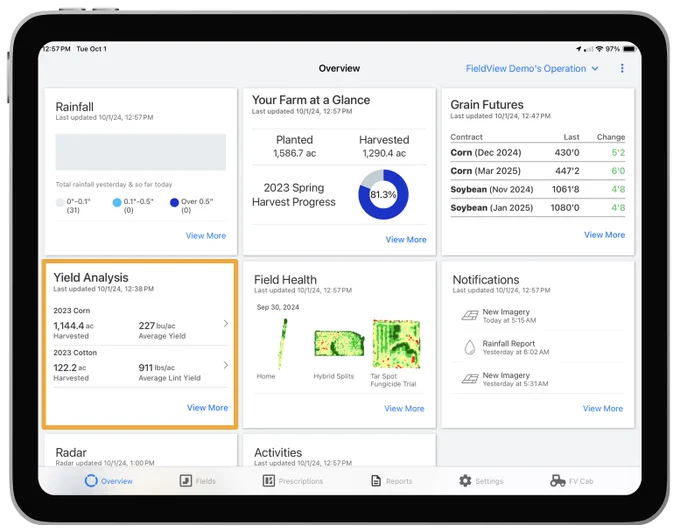Click View More in Field Health card
The image size is (680, 532).
(404, 408)
